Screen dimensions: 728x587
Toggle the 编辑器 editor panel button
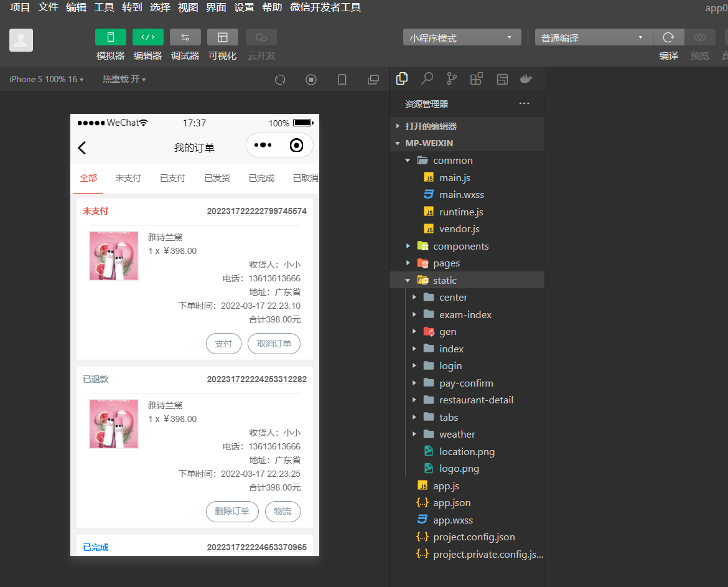click(x=147, y=37)
